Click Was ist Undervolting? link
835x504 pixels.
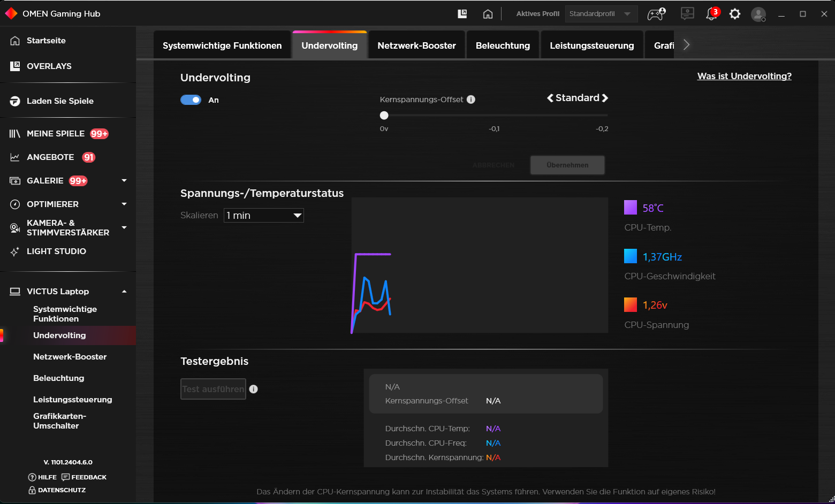pyautogui.click(x=744, y=76)
